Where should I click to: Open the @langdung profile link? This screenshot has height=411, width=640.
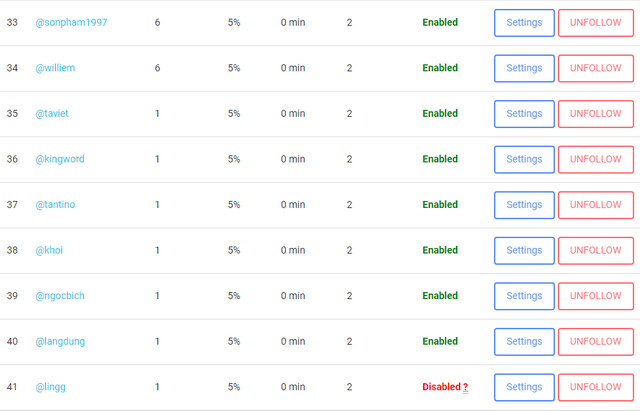(x=60, y=342)
